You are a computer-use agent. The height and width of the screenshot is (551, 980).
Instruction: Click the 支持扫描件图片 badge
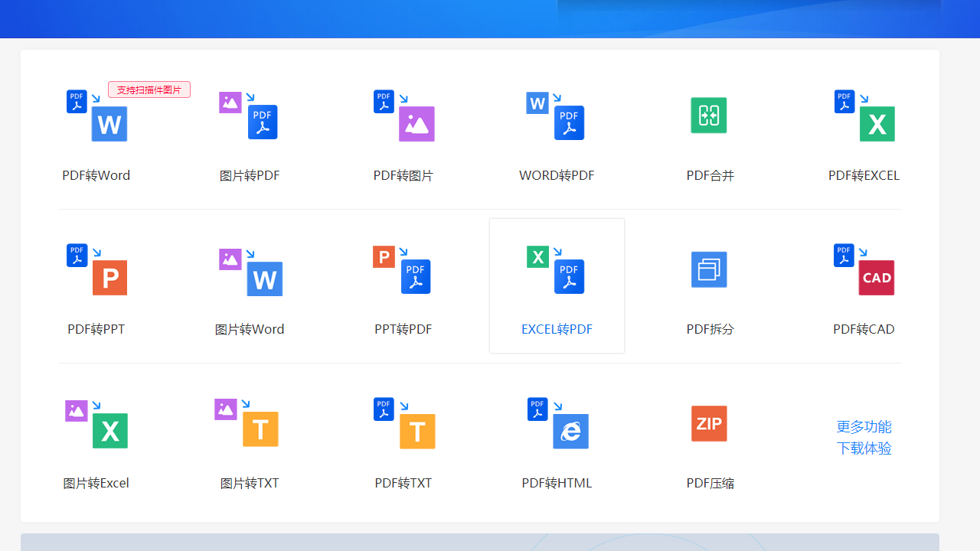[149, 90]
